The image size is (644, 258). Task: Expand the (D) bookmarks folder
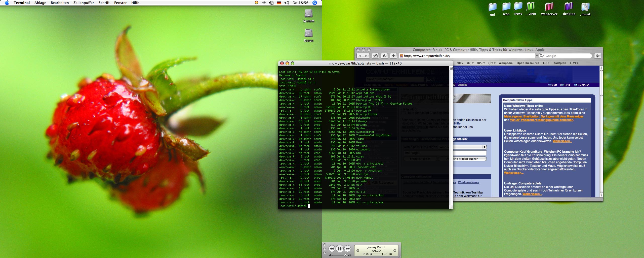point(470,63)
